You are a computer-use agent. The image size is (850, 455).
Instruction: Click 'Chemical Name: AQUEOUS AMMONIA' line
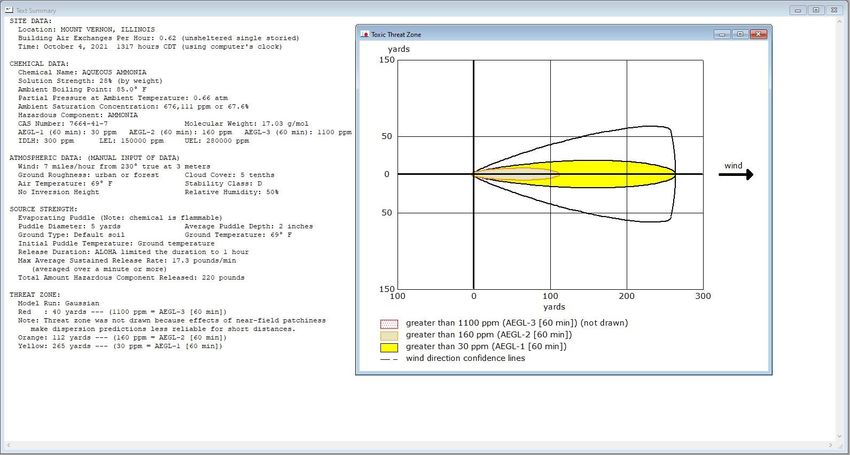pos(82,72)
